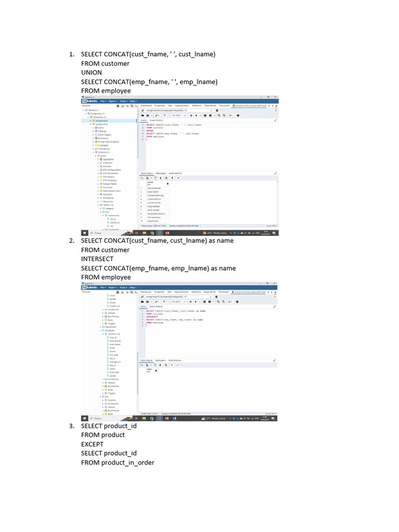Click Save File icon in UNION screenshot toolbar
The width and height of the screenshot is (399, 532).
pos(148,115)
